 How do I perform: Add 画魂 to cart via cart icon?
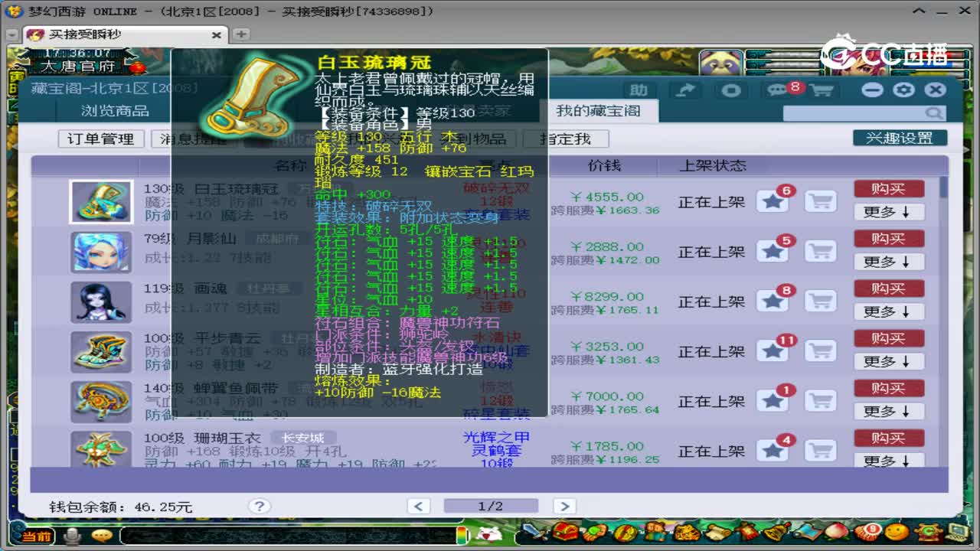pyautogui.click(x=821, y=302)
